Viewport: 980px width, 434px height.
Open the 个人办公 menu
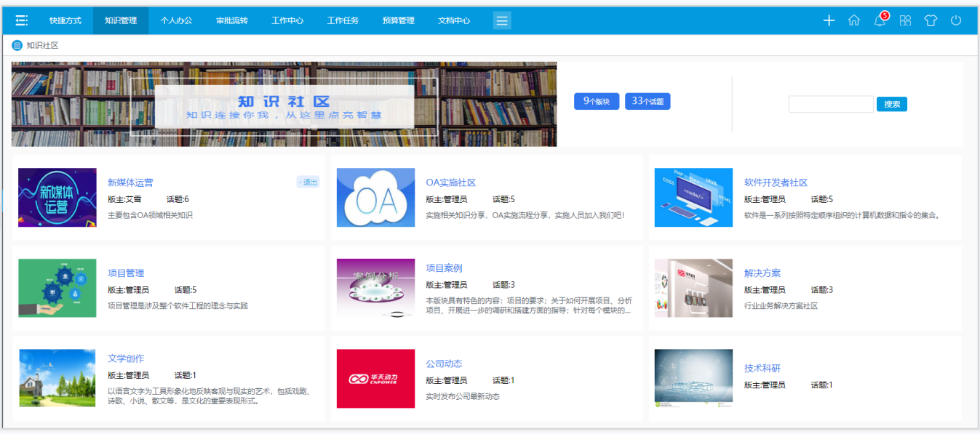[176, 20]
